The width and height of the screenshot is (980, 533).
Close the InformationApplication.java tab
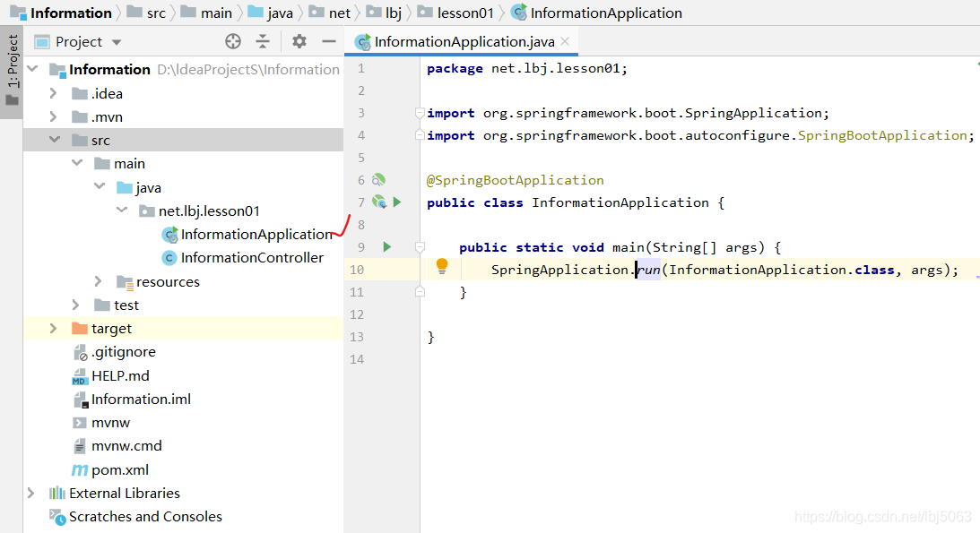coord(565,41)
